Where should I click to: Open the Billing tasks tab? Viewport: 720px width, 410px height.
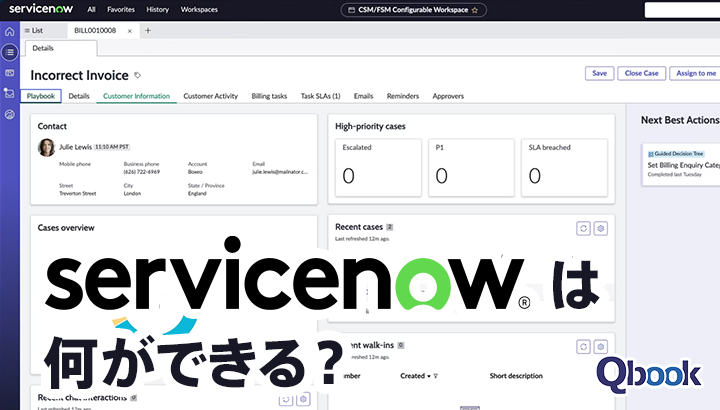[x=268, y=96]
